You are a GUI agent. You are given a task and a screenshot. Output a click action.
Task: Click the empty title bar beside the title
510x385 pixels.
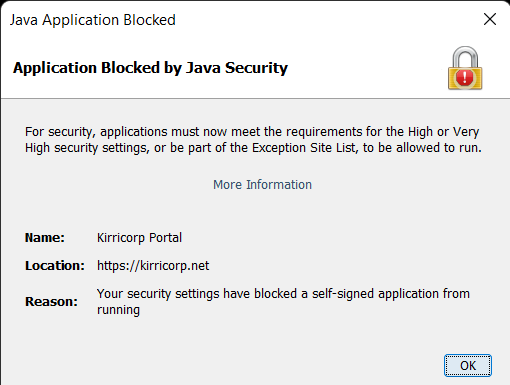[327, 20]
